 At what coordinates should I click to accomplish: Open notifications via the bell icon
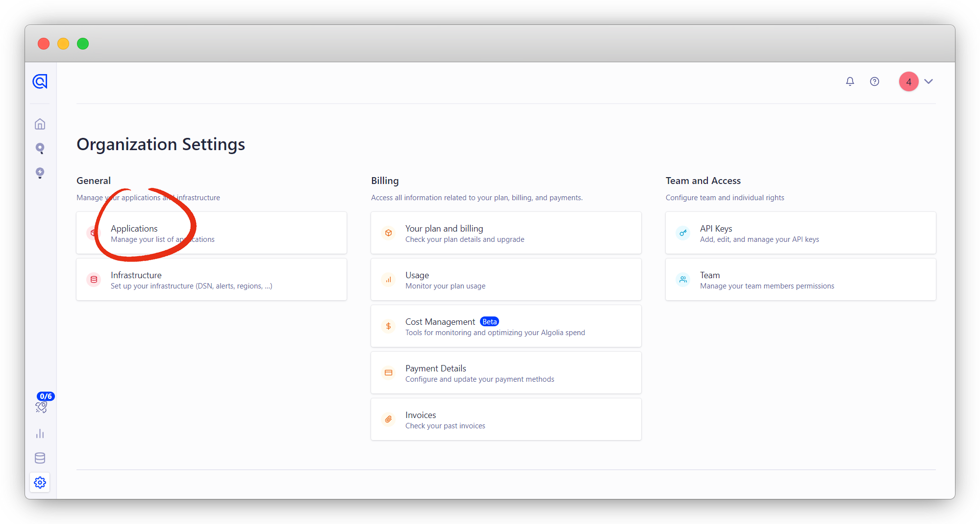pos(850,81)
